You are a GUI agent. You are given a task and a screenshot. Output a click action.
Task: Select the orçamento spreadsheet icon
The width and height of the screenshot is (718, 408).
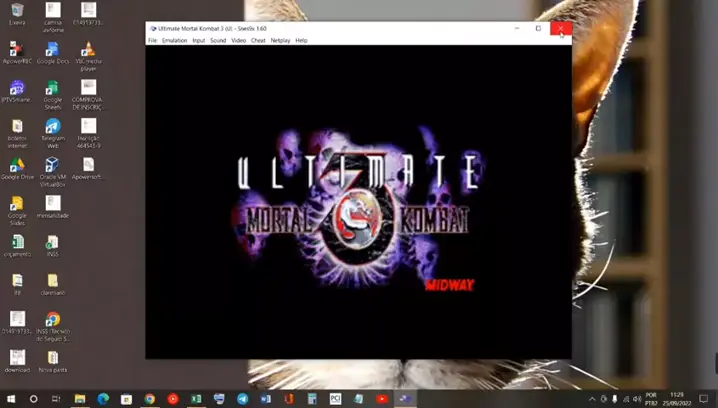click(17, 245)
